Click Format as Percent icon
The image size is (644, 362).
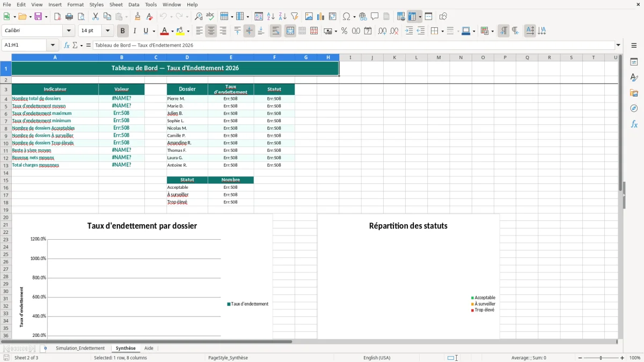[x=344, y=31]
